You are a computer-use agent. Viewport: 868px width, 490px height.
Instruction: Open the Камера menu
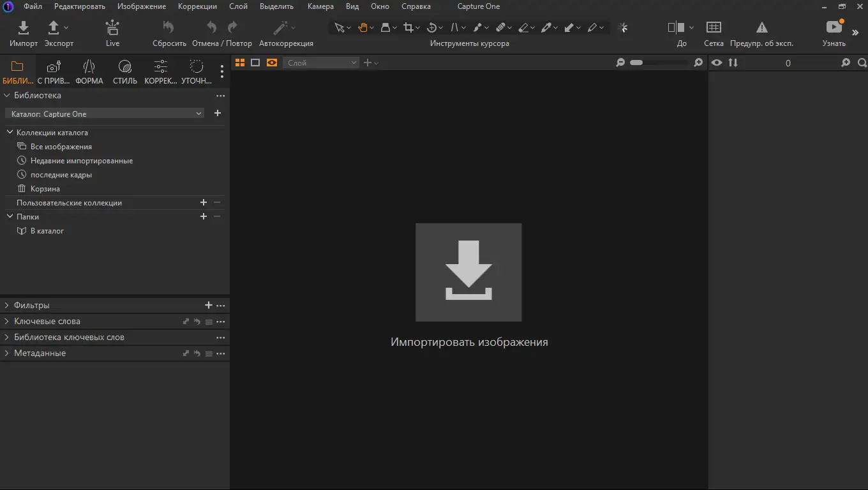click(x=320, y=6)
